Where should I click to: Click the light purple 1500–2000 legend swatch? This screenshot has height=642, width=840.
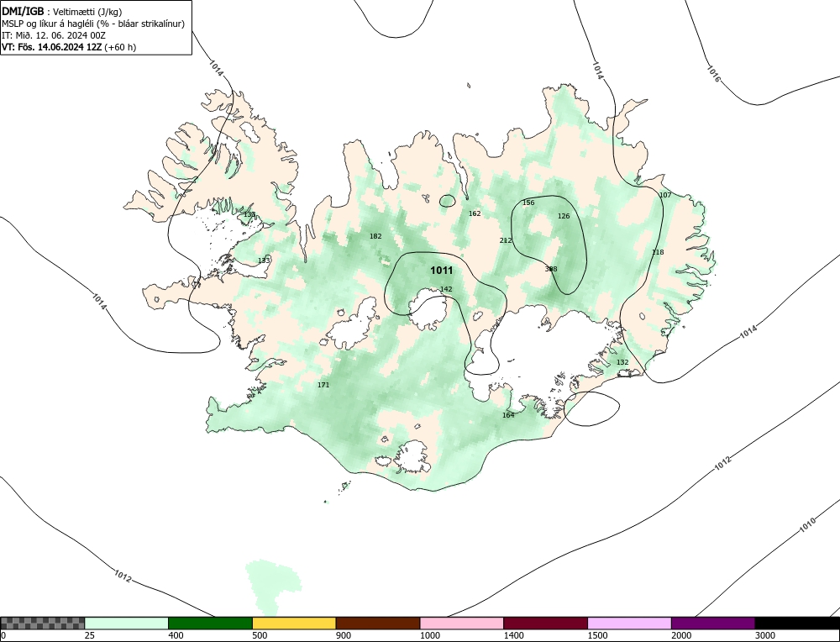pyautogui.click(x=629, y=623)
